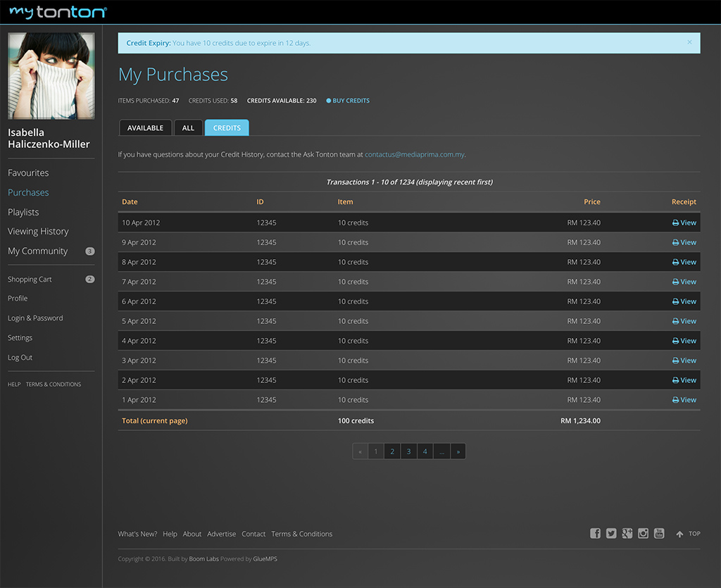Image resolution: width=721 pixels, height=588 pixels.
Task: Go to pagination page 3
Action: pos(408,451)
